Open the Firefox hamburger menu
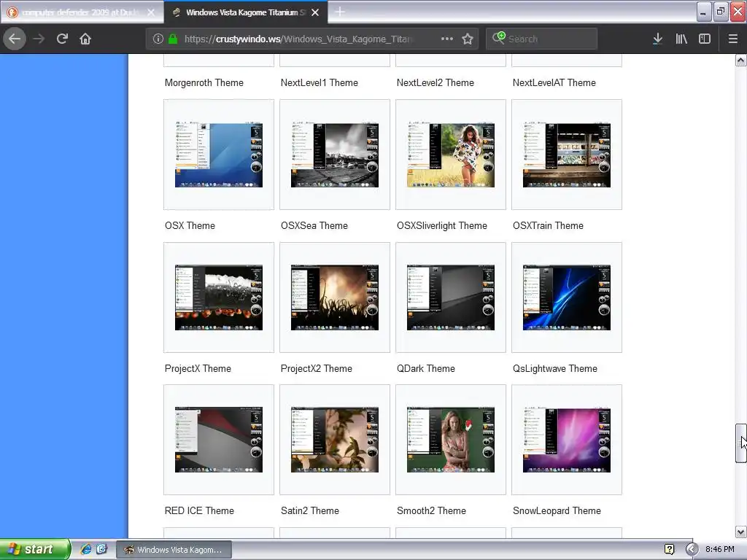Viewport: 747px width, 560px height. 732,39
